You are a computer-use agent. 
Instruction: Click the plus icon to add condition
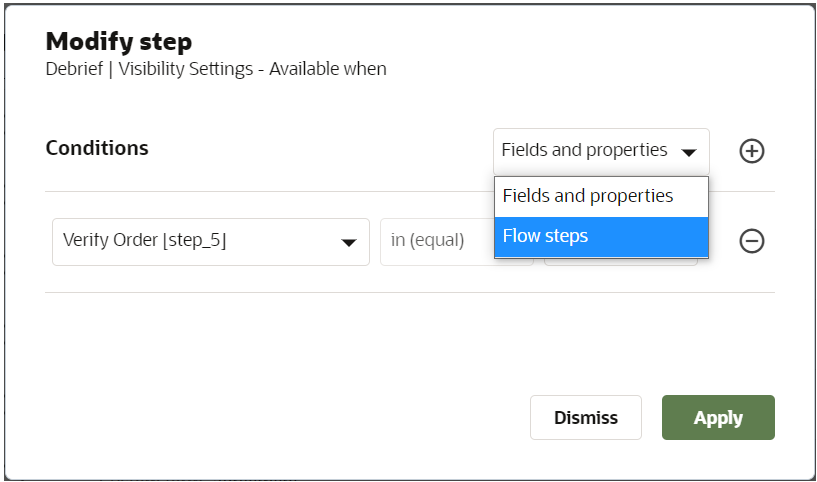pyautogui.click(x=751, y=151)
